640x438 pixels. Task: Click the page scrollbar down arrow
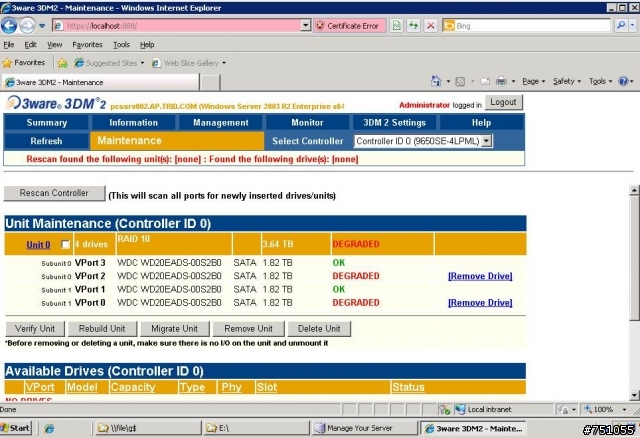coord(634,395)
